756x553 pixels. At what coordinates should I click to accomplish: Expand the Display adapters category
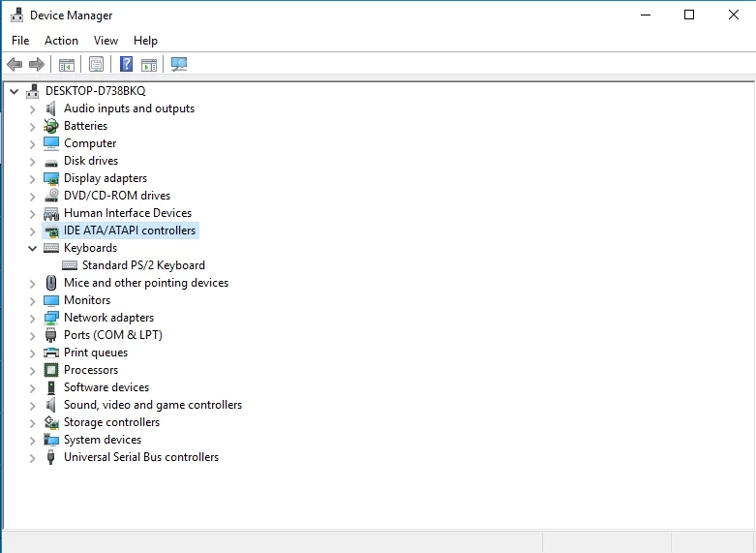click(x=33, y=178)
